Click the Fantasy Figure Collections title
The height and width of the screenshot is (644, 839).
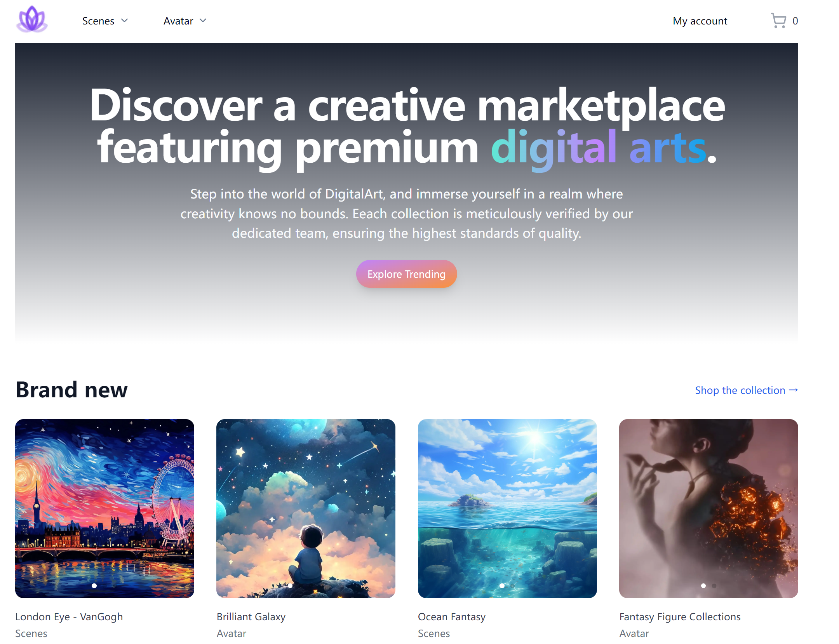[680, 617]
